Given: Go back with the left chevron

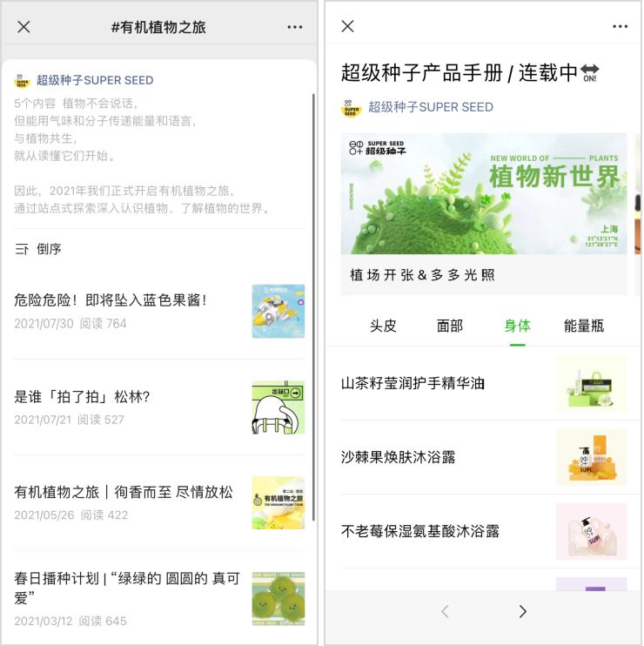Looking at the screenshot, I should [x=445, y=611].
